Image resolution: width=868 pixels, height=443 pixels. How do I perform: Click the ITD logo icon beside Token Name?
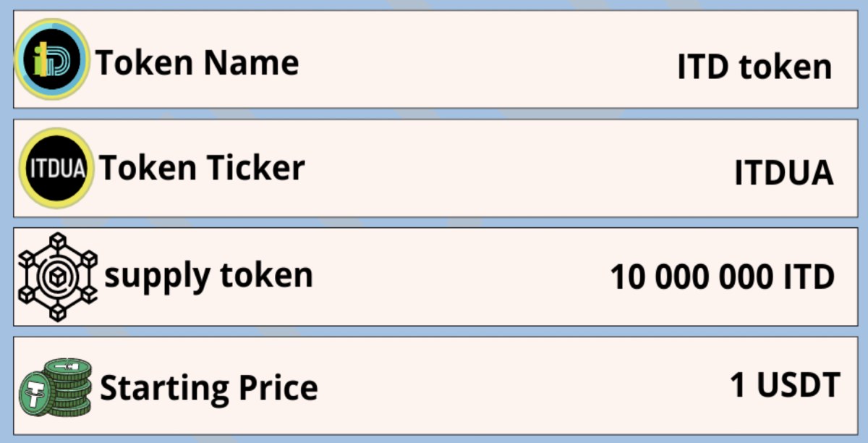point(52,59)
